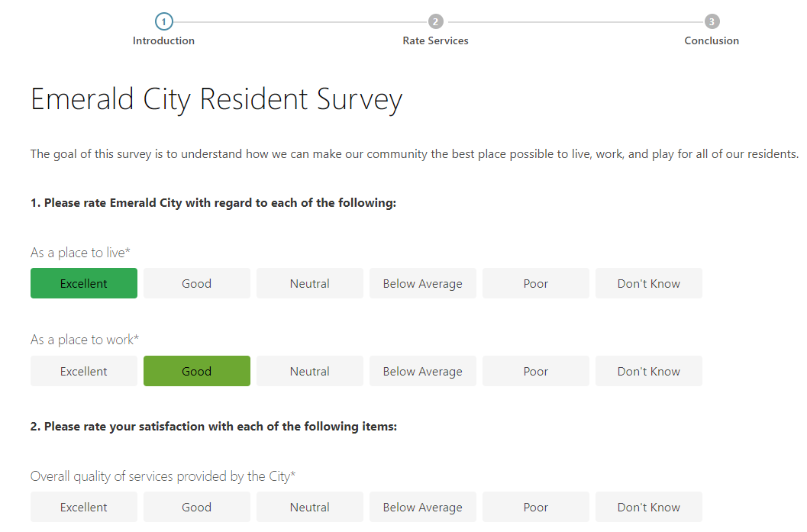The image size is (807, 532).
Task: Rate place to work as Poor
Action: 536,371
